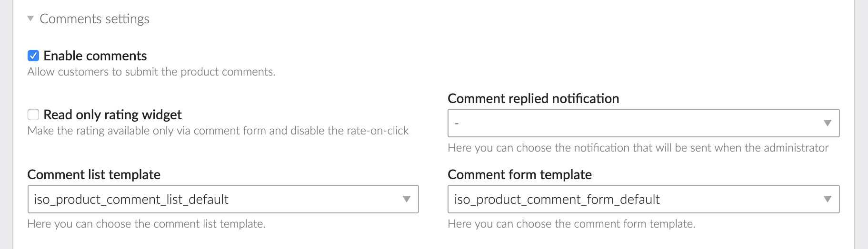Click the "Read only rating widget" label
868x249 pixels.
tap(112, 115)
